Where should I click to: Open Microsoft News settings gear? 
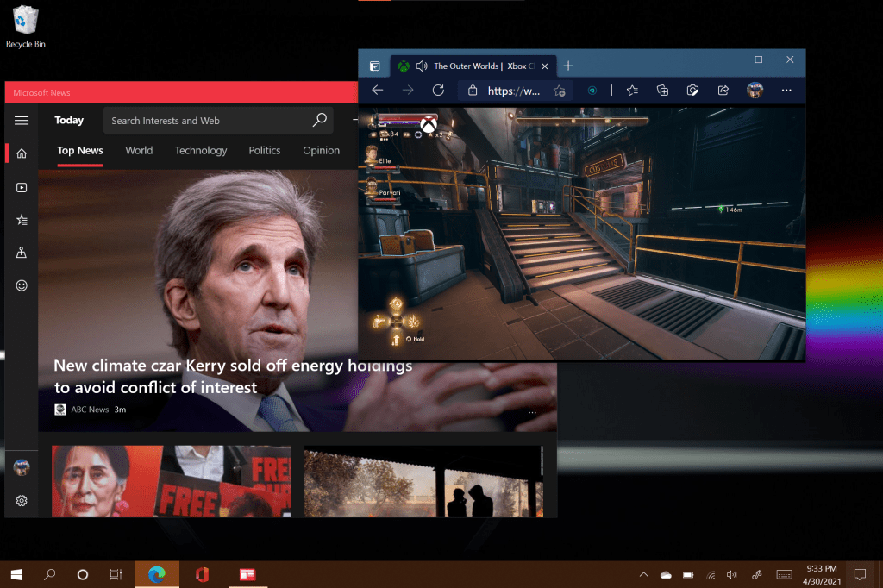[22, 500]
